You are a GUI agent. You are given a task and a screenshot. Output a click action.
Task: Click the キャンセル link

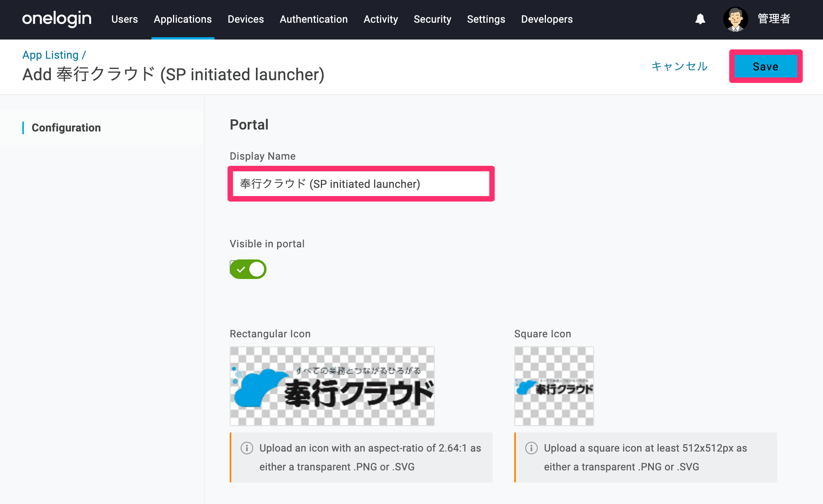679,66
